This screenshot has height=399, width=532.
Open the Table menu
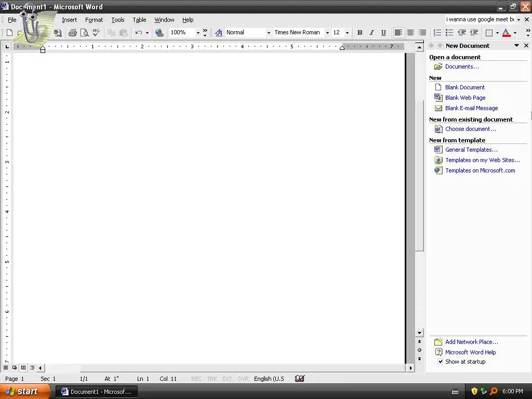point(139,20)
